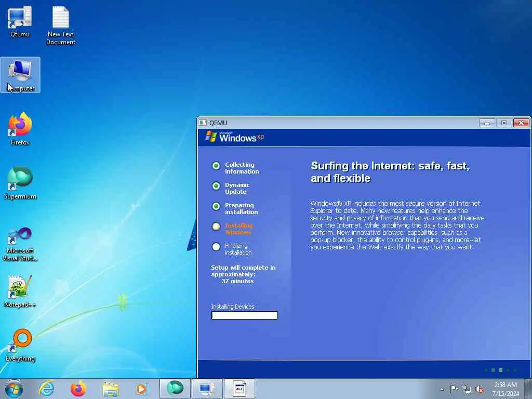Launch Firefox from the desktop shortcut

[20, 129]
